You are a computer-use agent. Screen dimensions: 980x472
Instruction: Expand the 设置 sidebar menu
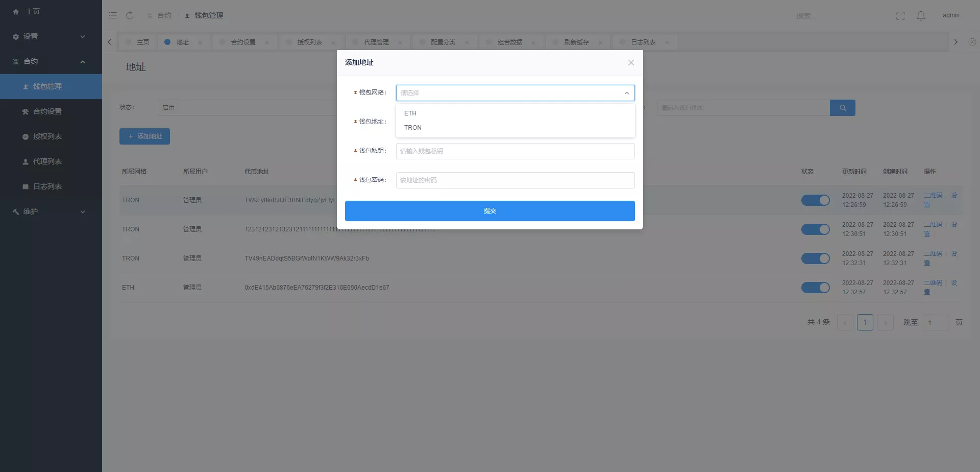click(x=49, y=37)
